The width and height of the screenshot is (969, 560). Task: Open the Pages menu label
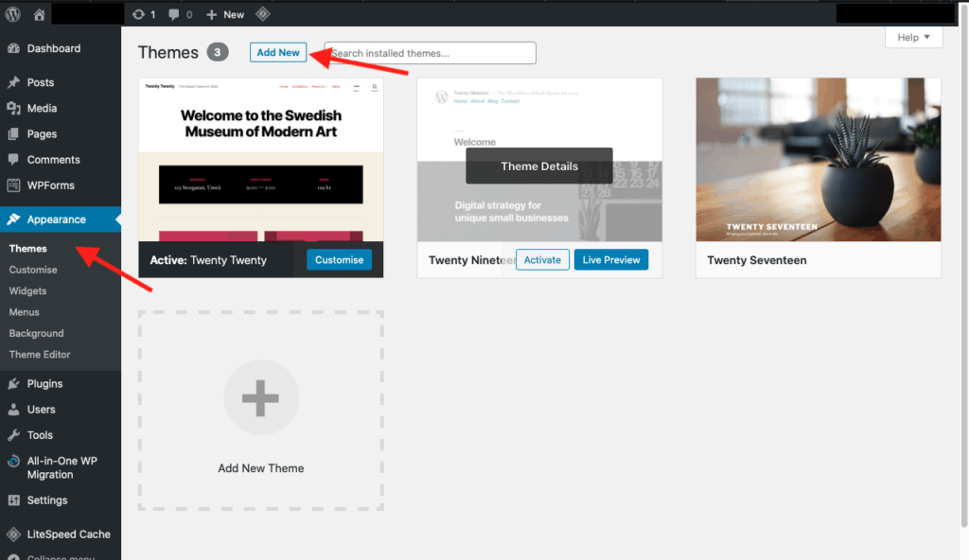coord(42,134)
